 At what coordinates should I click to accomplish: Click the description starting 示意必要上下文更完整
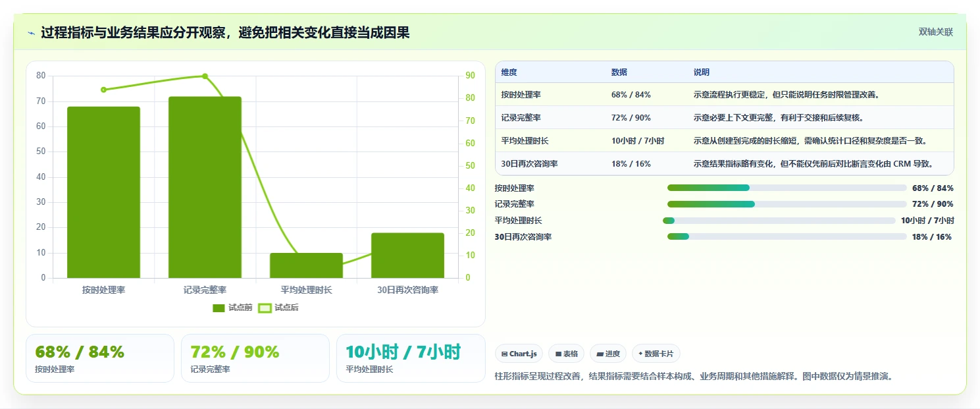click(x=779, y=118)
